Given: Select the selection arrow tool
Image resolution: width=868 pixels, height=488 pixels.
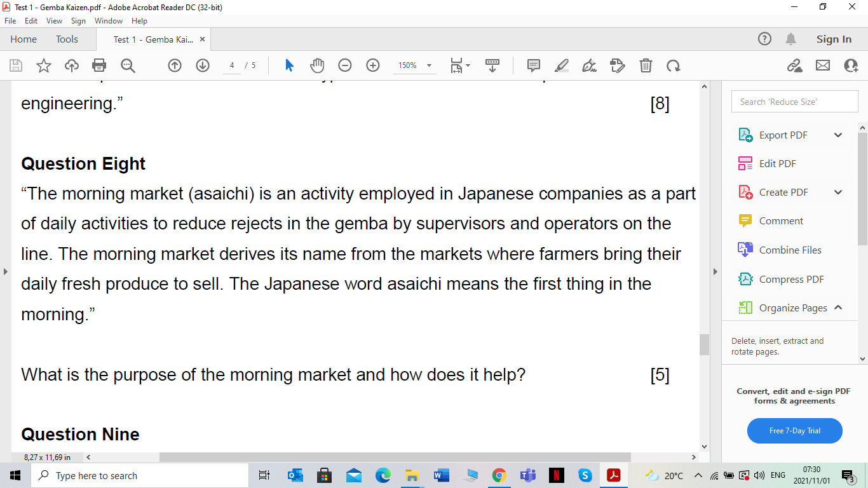Looking at the screenshot, I should (x=288, y=65).
